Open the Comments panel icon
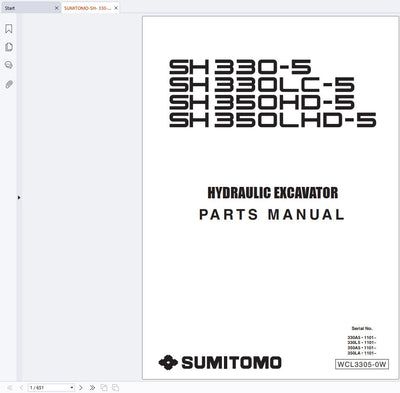Image resolution: width=400 pixels, height=393 pixels. (x=9, y=65)
